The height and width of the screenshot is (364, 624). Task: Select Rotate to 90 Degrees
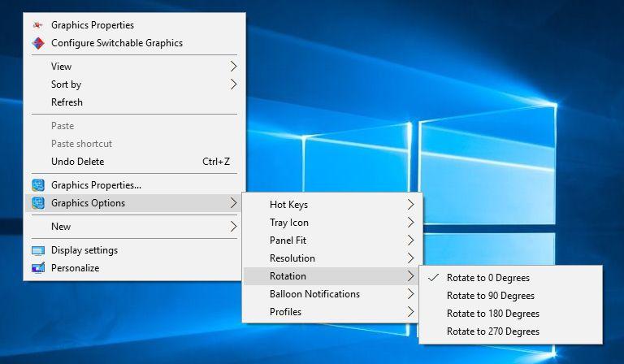510,296
